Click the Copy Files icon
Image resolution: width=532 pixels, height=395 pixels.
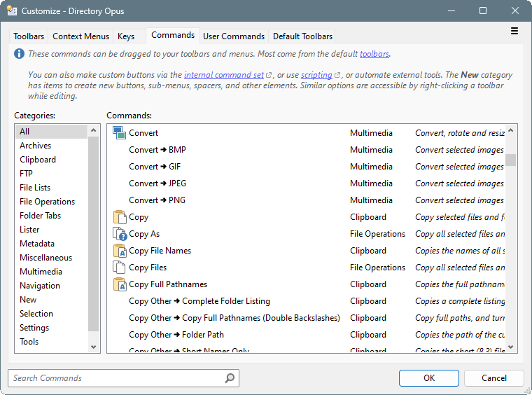click(x=119, y=268)
